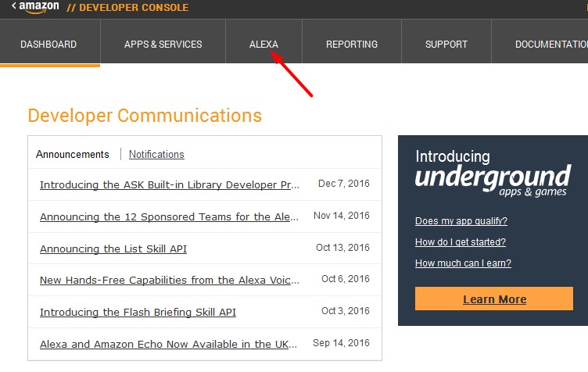Screen dimensions: 588x372
Task: Open Flash Briefing Skill API announcement
Action: (138, 313)
